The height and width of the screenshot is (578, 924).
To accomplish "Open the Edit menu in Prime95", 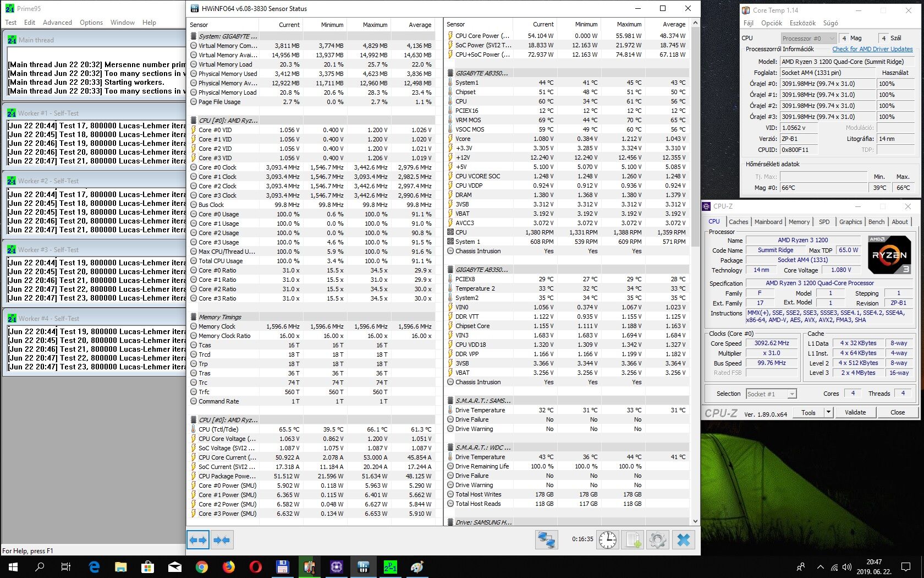I will point(30,23).
